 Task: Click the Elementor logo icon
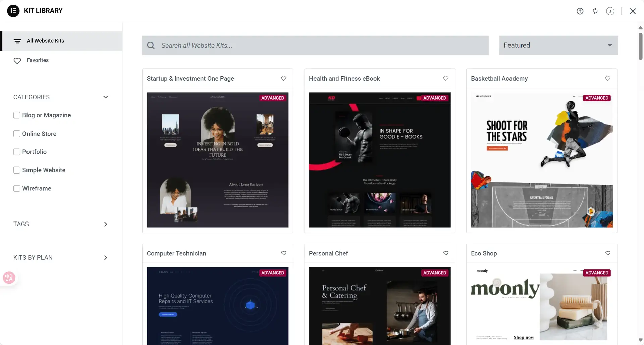click(x=13, y=11)
